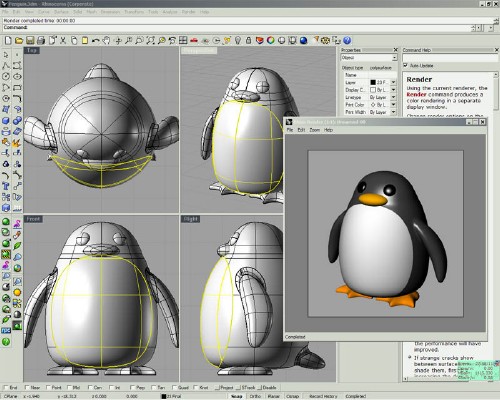Open the File menu in render window
This screenshot has height=400, width=500.
point(290,130)
